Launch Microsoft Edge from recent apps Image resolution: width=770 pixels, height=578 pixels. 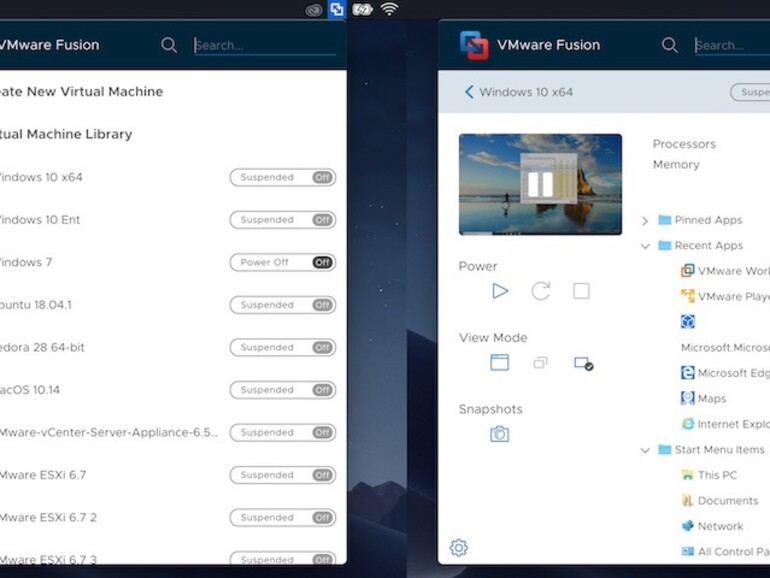(x=725, y=373)
